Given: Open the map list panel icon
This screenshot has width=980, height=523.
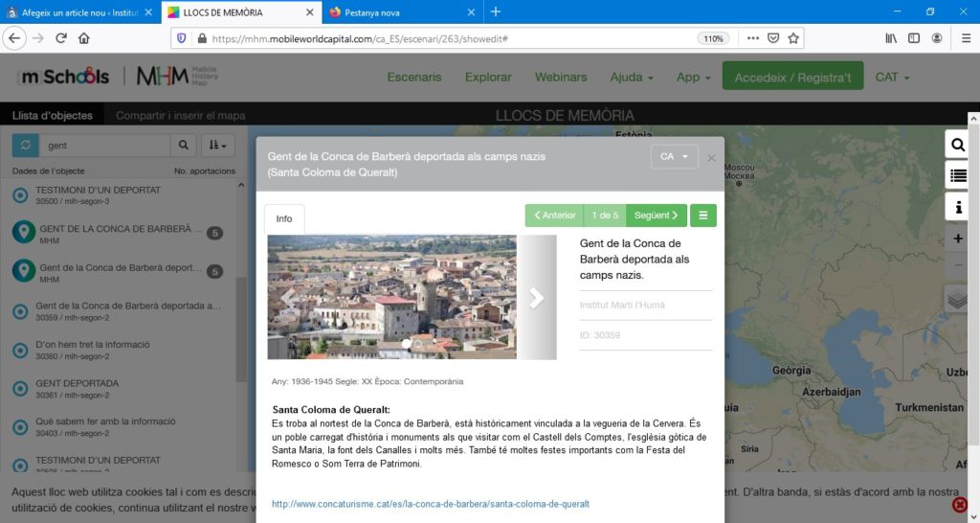Looking at the screenshot, I should (x=957, y=175).
